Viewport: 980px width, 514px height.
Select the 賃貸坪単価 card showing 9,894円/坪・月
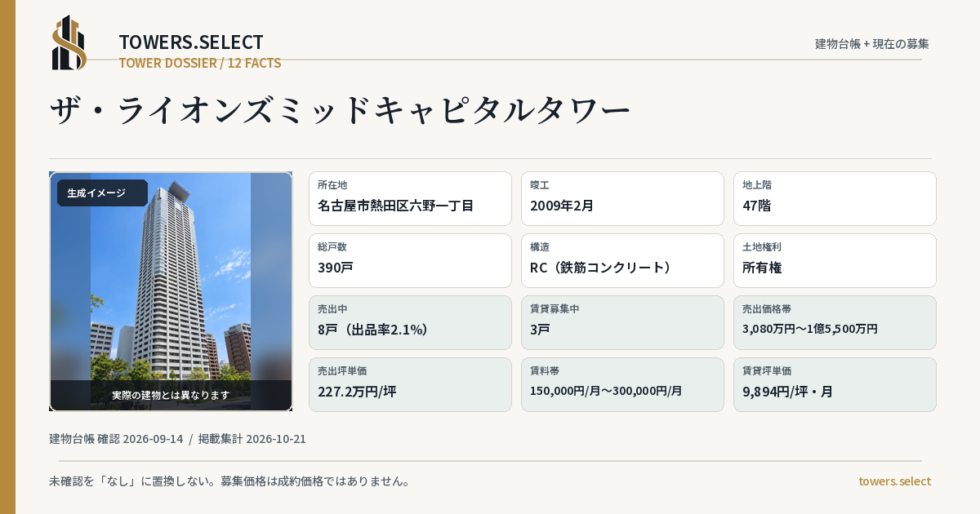835,384
